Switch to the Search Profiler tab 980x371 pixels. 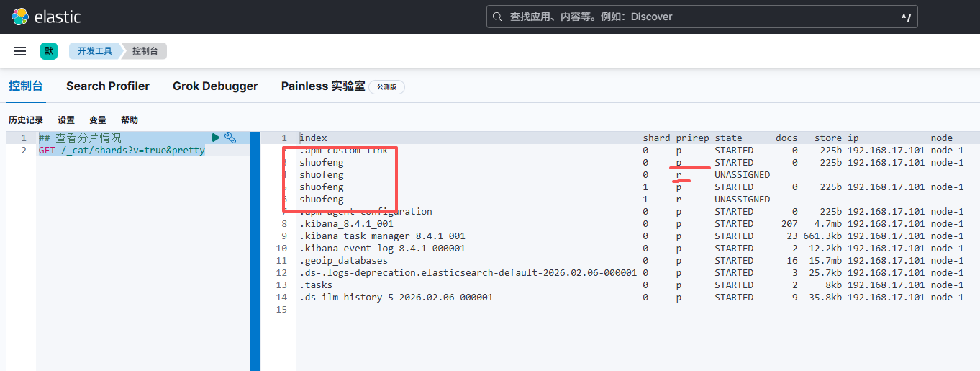click(x=108, y=86)
